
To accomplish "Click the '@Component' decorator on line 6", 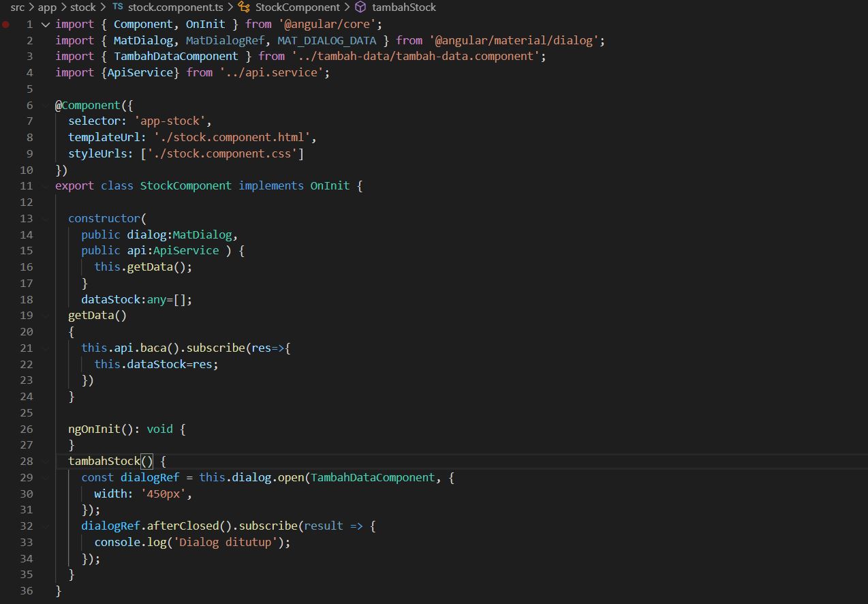I will pyautogui.click(x=88, y=105).
